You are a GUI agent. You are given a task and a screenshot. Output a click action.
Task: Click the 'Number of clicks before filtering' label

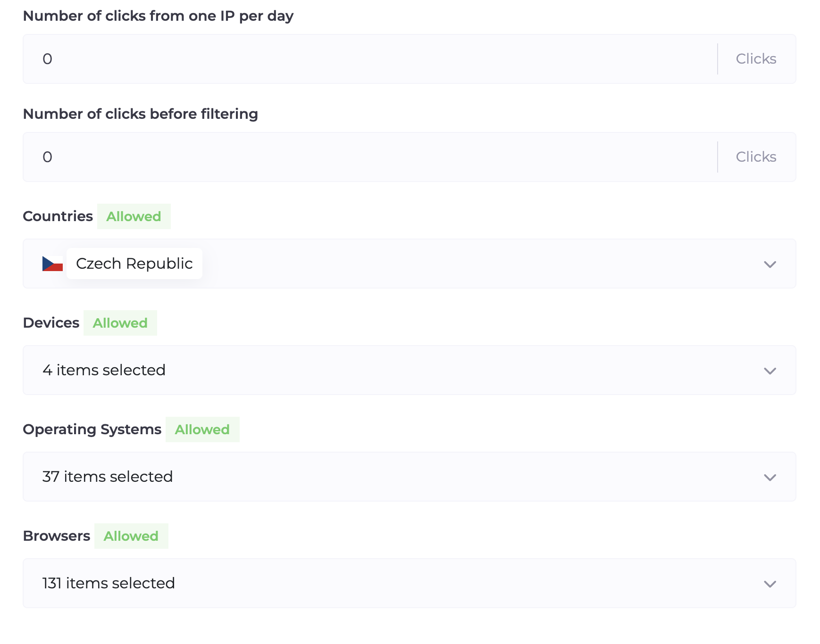(140, 114)
